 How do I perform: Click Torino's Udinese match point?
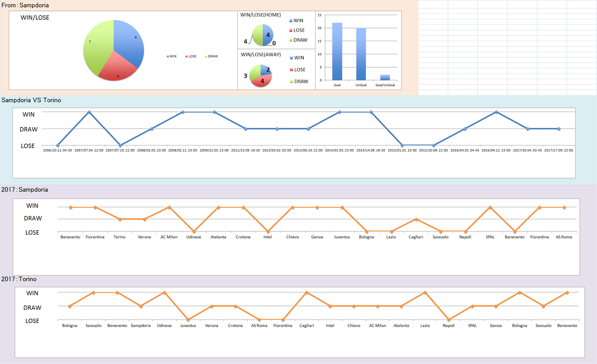click(x=164, y=293)
